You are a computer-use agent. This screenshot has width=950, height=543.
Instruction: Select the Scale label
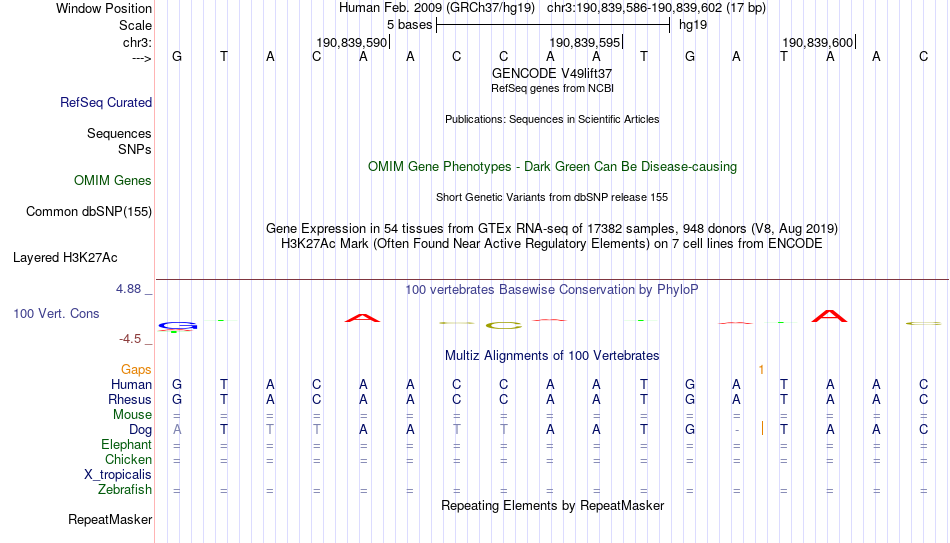coord(136,25)
